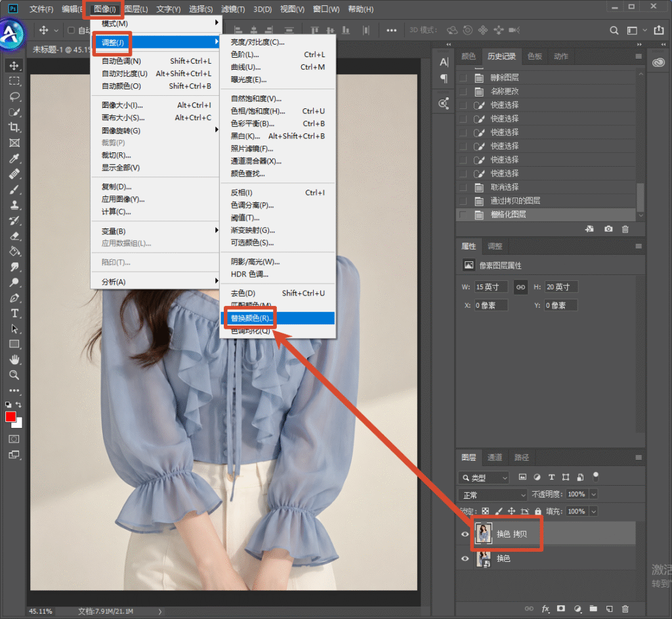
Task: Choose 曲线(U) menu entry
Action: click(x=278, y=67)
